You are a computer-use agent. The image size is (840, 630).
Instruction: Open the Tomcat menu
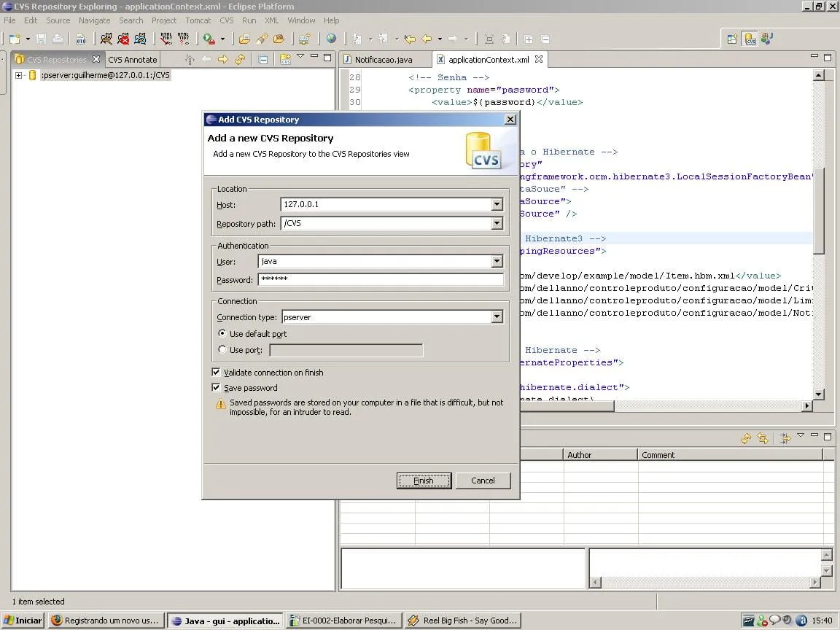[198, 20]
